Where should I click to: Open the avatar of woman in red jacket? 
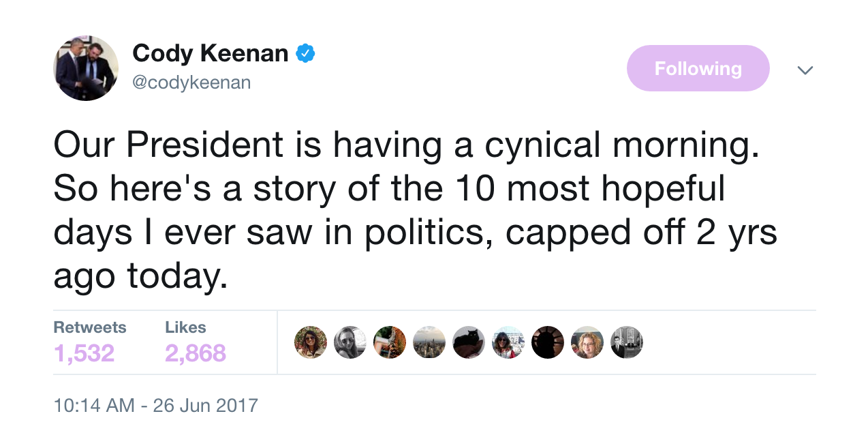tap(508, 342)
